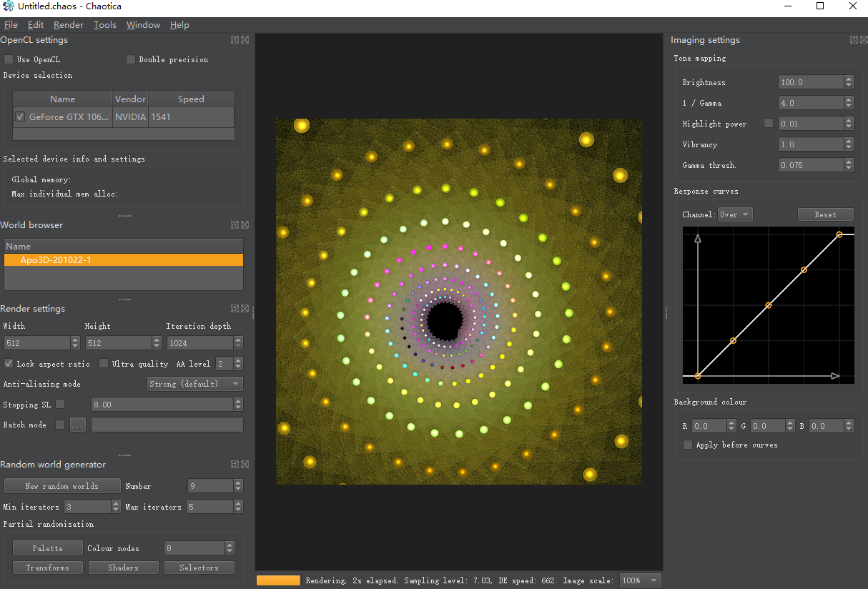Open the response curves Channel dropdown

click(x=735, y=214)
